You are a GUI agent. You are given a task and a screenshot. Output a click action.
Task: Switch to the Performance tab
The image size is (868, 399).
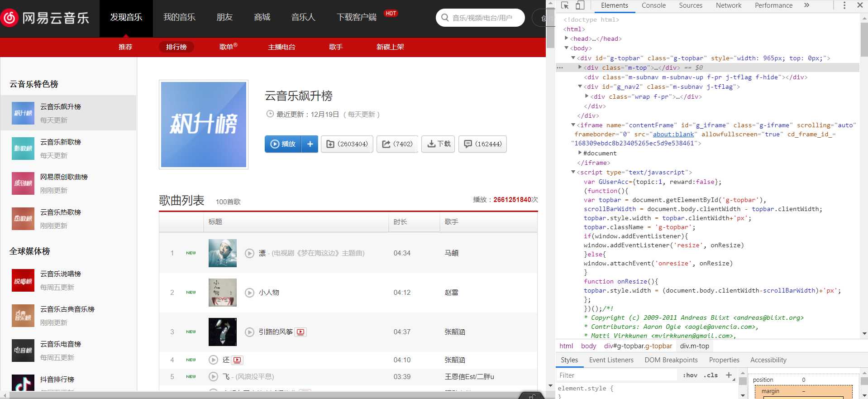point(773,5)
